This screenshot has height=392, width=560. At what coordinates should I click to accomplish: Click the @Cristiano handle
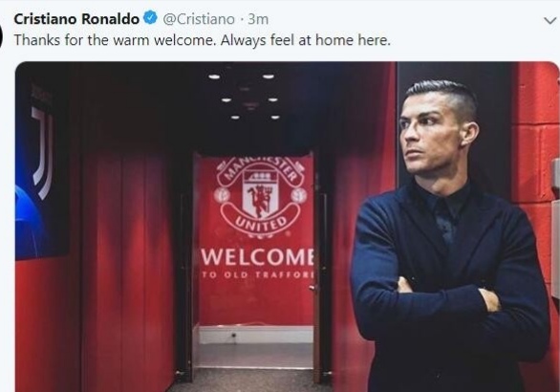(199, 19)
